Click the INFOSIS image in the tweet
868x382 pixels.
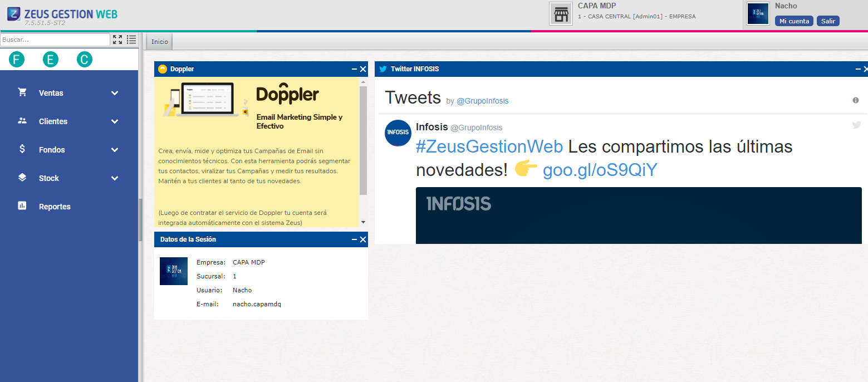point(639,216)
